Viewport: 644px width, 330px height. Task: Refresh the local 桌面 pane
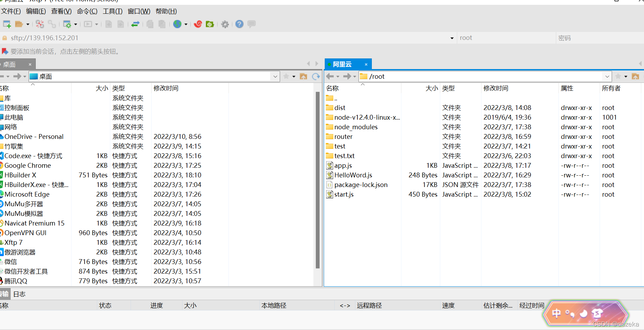pyautogui.click(x=316, y=76)
